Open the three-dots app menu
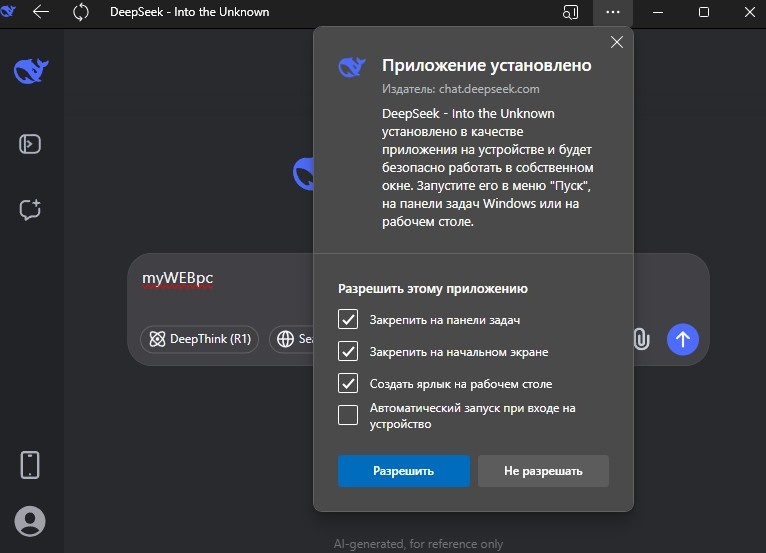The width and height of the screenshot is (766, 553). (613, 12)
